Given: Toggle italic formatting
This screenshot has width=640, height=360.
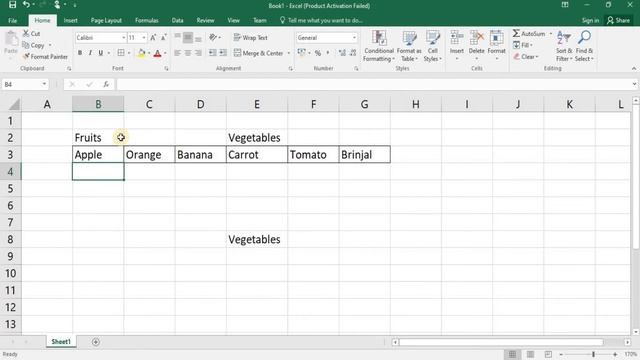Looking at the screenshot, I should click(x=90, y=53).
